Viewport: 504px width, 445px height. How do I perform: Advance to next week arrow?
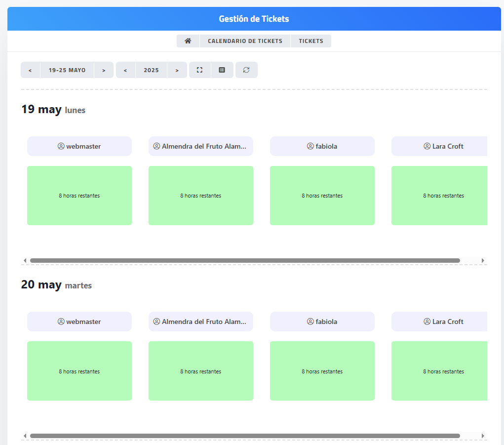coord(104,70)
